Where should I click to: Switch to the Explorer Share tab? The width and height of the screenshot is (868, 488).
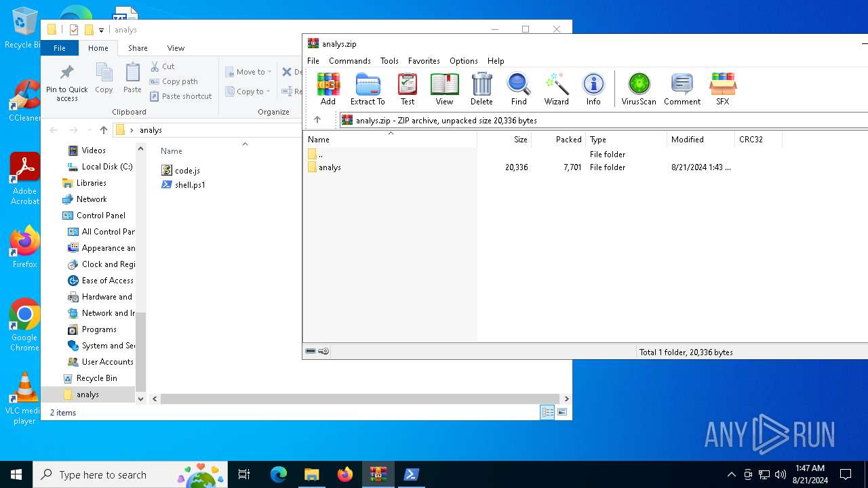pos(138,48)
